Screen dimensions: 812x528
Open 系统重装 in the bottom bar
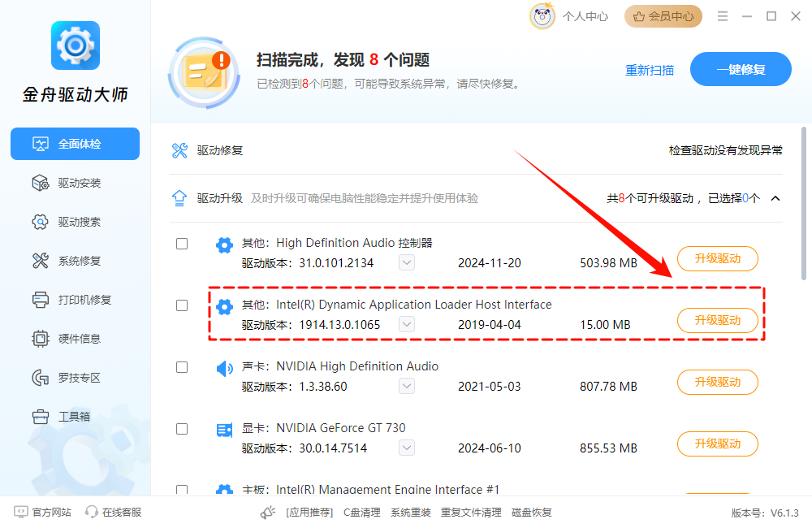tap(411, 513)
